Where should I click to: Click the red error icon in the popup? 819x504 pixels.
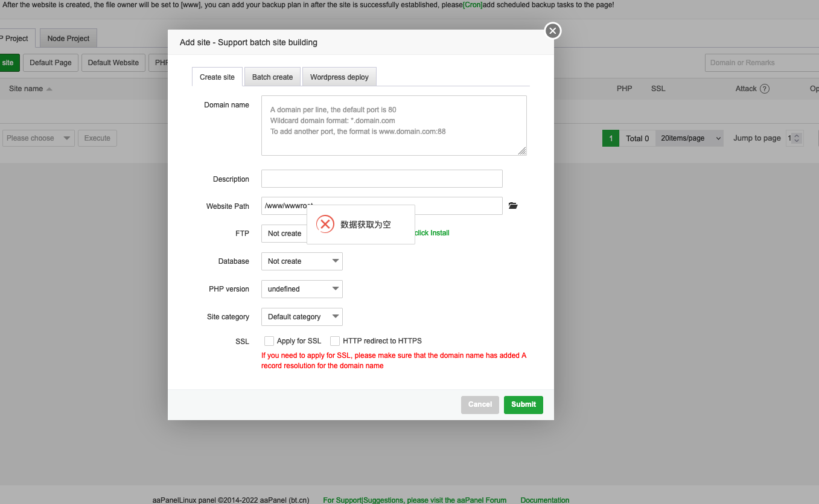point(325,225)
